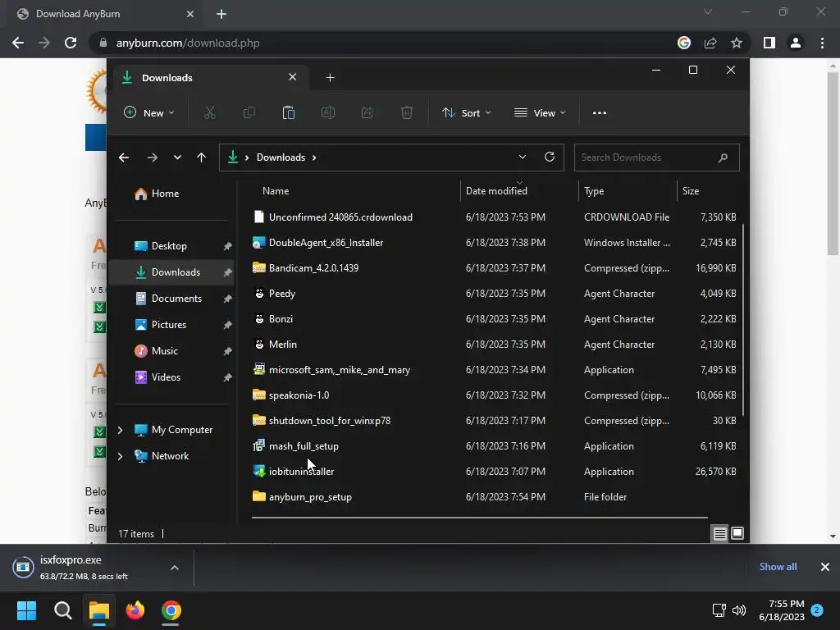Click the Cut icon in Explorer toolbar

pyautogui.click(x=209, y=112)
